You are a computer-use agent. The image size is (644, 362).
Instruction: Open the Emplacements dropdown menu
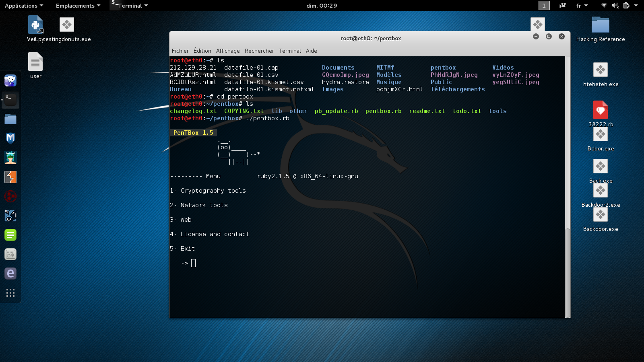pyautogui.click(x=78, y=6)
